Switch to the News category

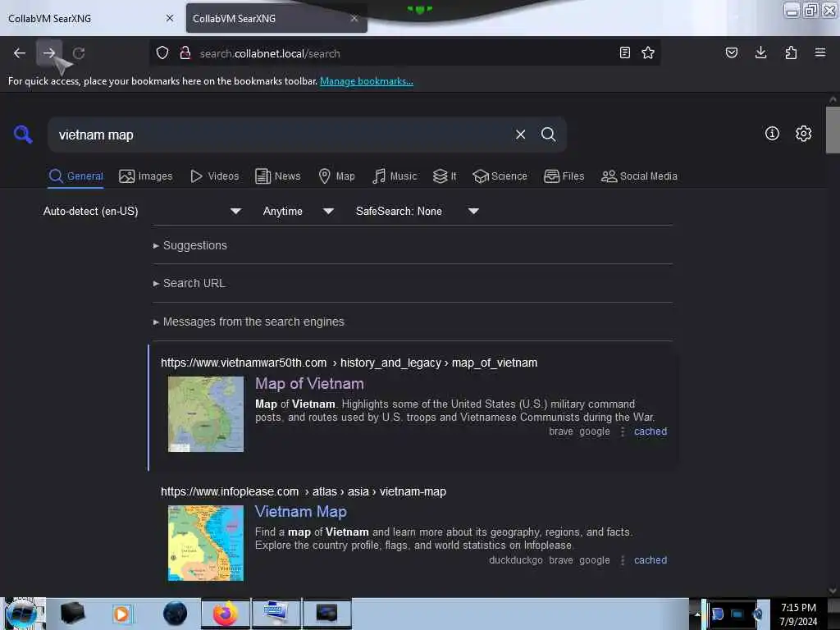point(278,176)
